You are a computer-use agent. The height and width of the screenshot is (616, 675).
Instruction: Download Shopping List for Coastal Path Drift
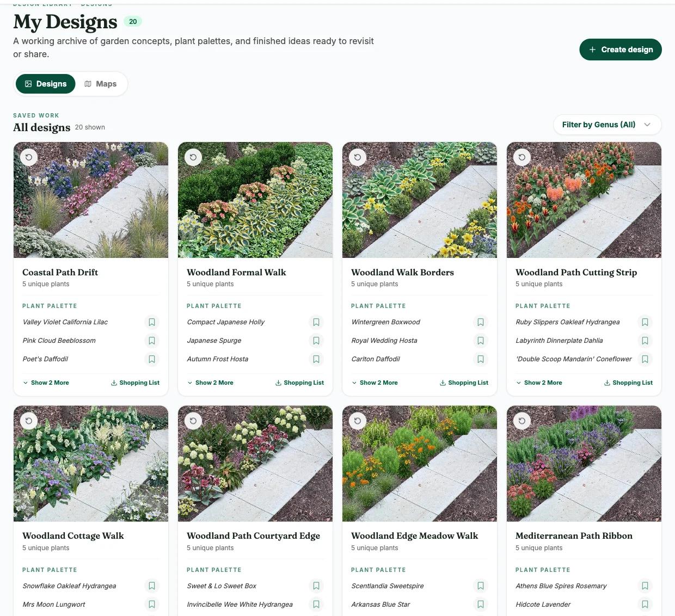click(135, 383)
